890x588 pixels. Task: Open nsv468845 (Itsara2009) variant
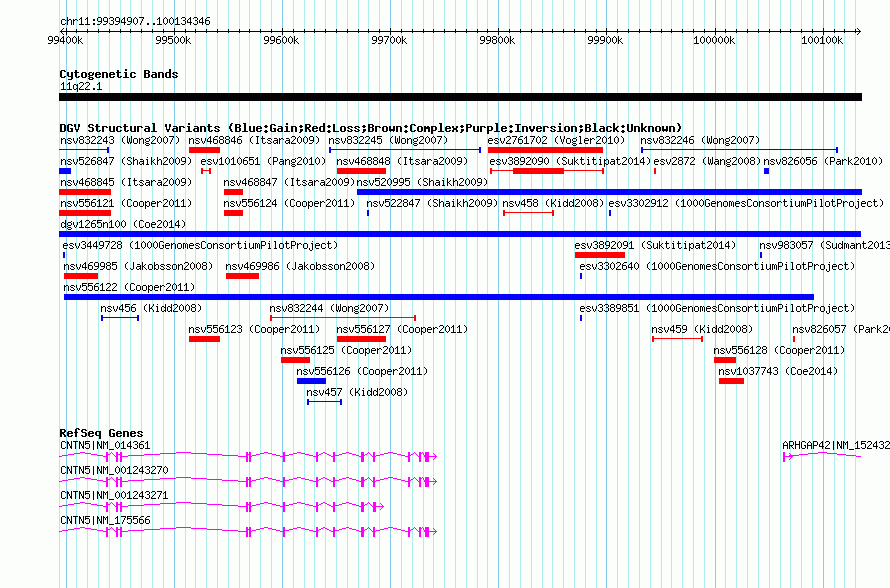(126, 182)
